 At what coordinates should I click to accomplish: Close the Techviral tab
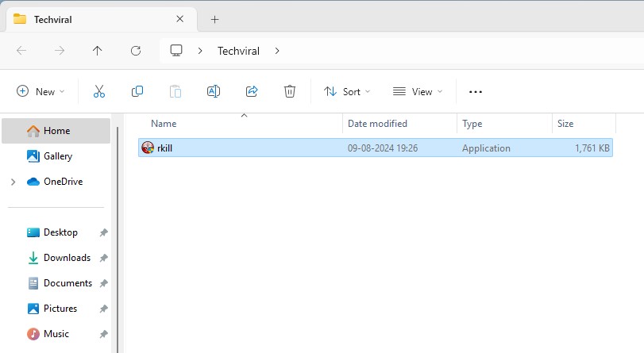(x=180, y=19)
